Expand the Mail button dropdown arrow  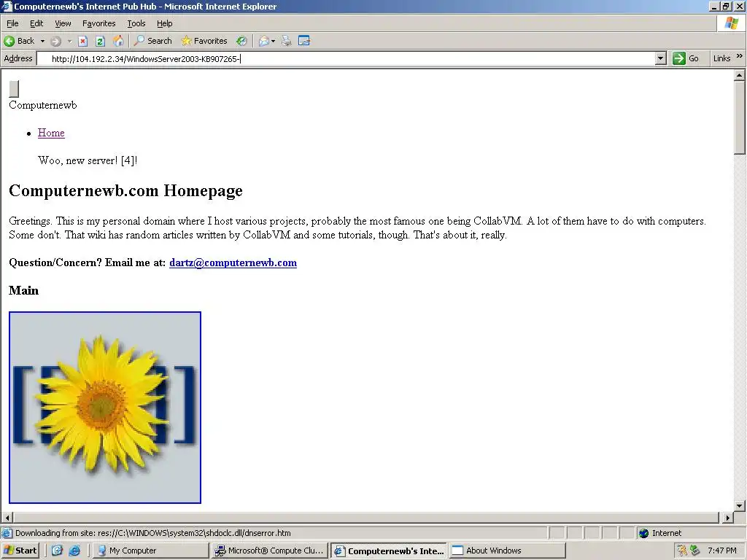(x=274, y=41)
